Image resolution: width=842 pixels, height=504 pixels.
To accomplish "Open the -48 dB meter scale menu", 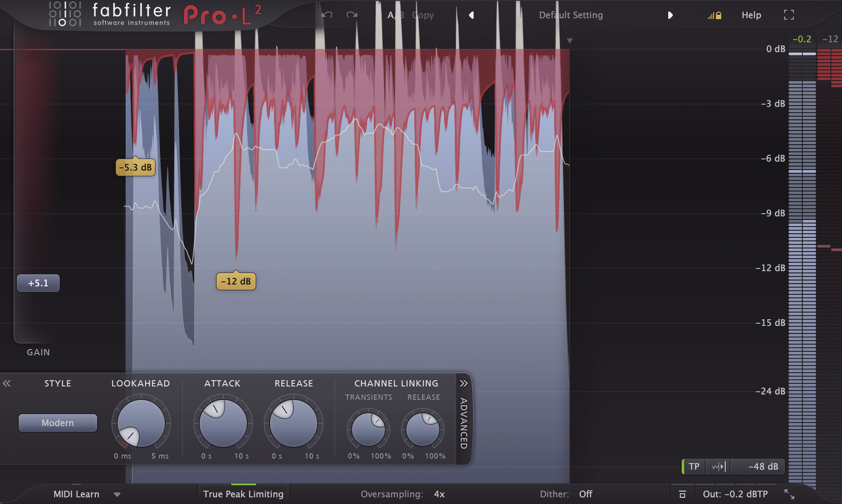I will (x=758, y=467).
